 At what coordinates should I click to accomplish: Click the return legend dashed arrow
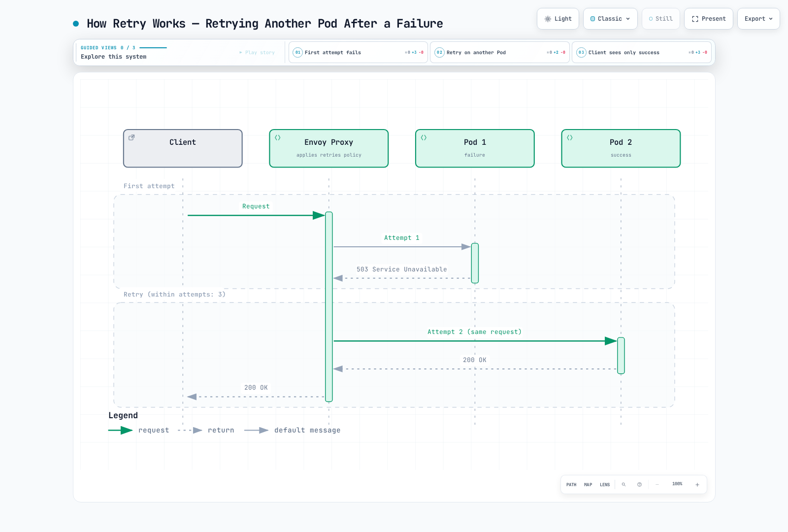190,430
